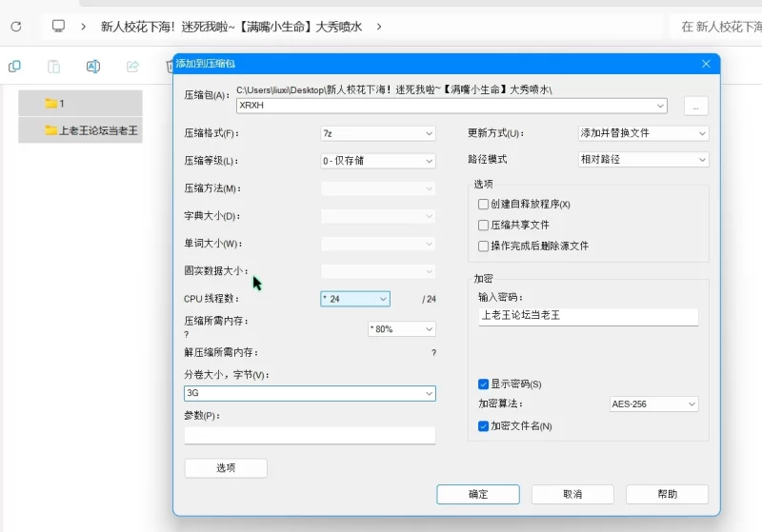Image resolution: width=762 pixels, height=532 pixels.
Task: Select the 上老王论坛当老王 folder in Explorer
Action: click(x=80, y=130)
